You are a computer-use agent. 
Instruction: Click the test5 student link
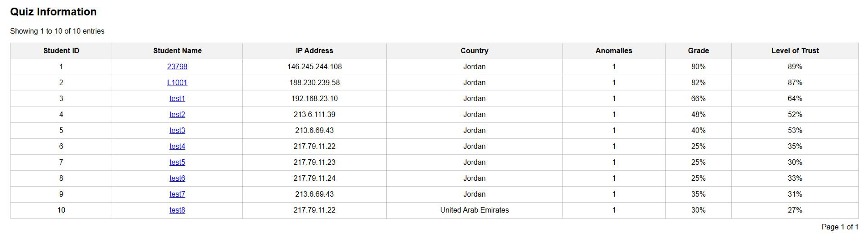[177, 162]
